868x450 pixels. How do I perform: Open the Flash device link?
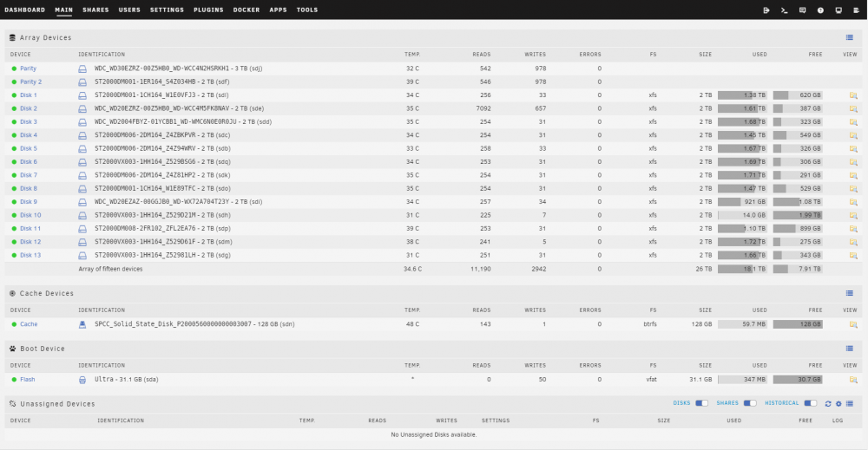28,380
